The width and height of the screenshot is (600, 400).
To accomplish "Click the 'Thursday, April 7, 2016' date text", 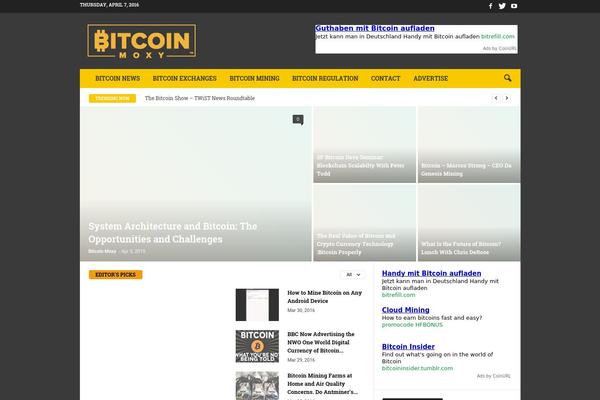I will click(109, 5).
